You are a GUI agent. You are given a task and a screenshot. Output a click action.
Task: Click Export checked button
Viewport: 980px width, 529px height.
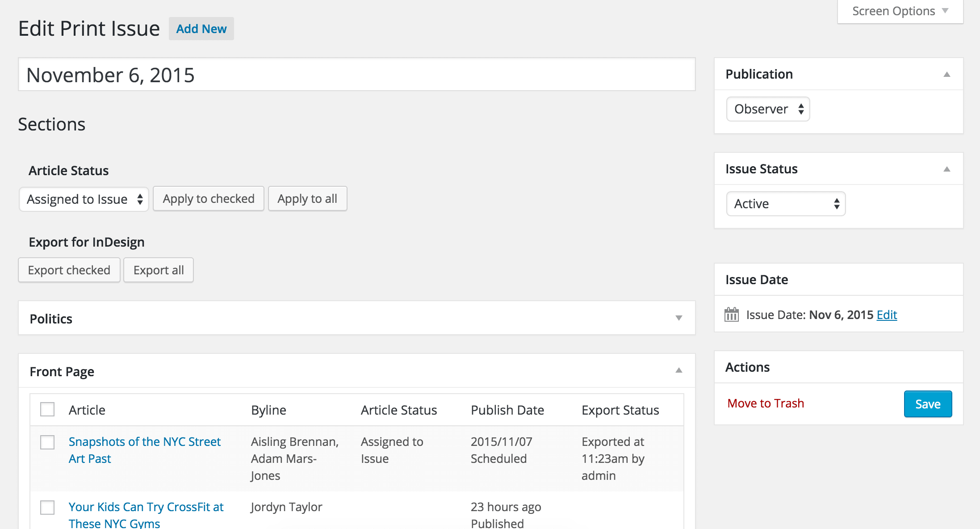click(x=69, y=270)
